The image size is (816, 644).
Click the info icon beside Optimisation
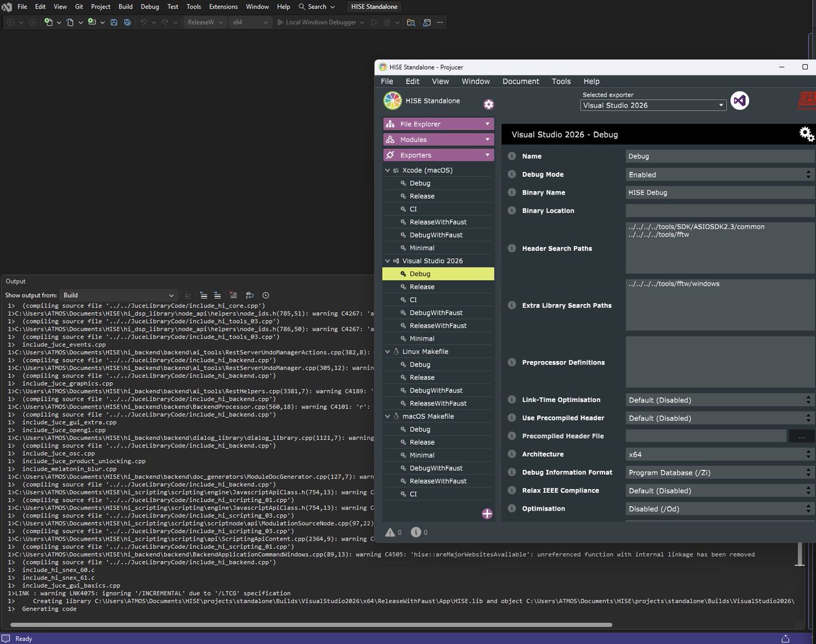(x=512, y=509)
